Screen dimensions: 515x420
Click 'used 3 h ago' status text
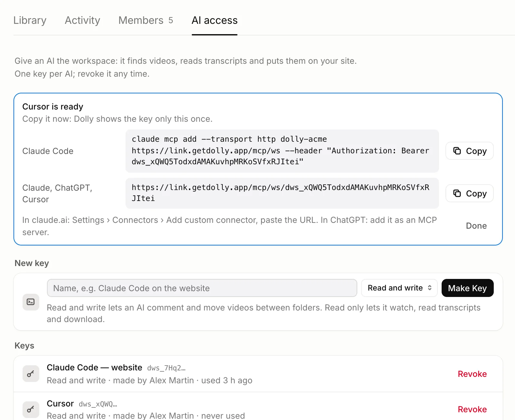227,380
